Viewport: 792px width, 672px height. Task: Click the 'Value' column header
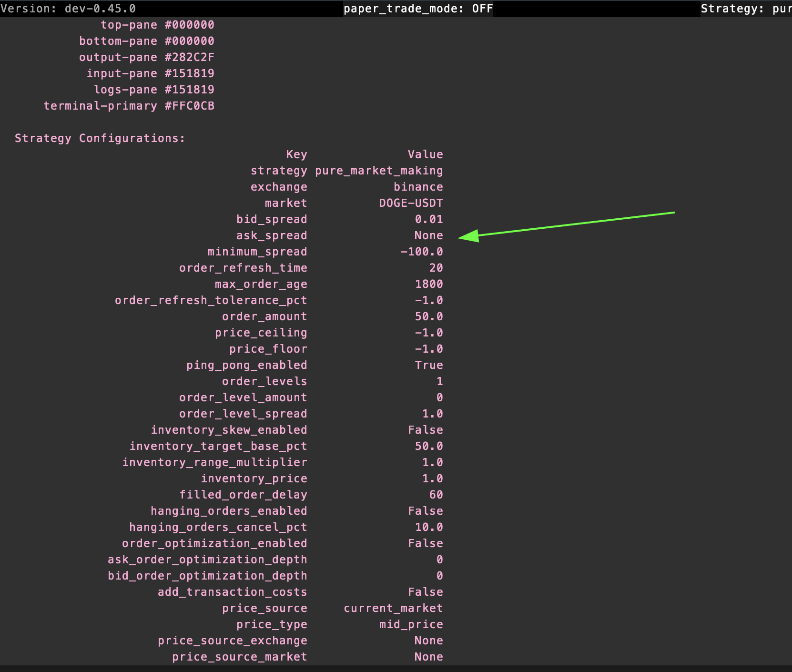tap(425, 154)
